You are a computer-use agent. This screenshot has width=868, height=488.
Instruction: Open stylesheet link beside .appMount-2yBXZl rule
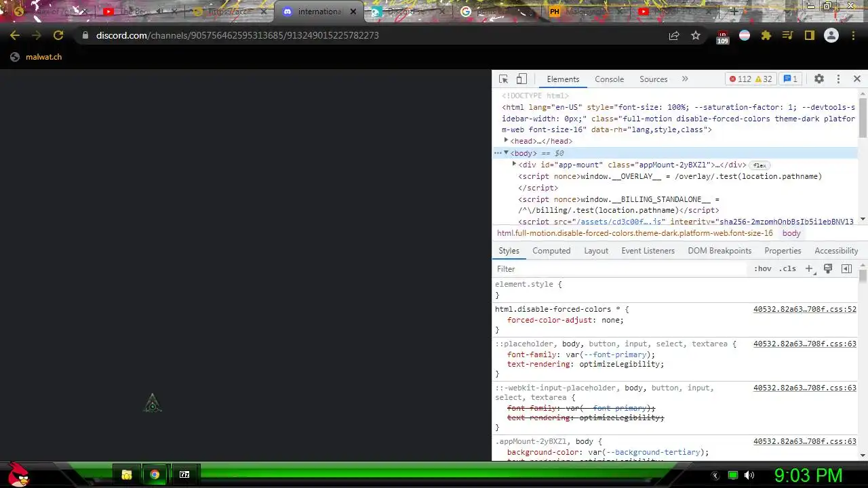[804, 442]
